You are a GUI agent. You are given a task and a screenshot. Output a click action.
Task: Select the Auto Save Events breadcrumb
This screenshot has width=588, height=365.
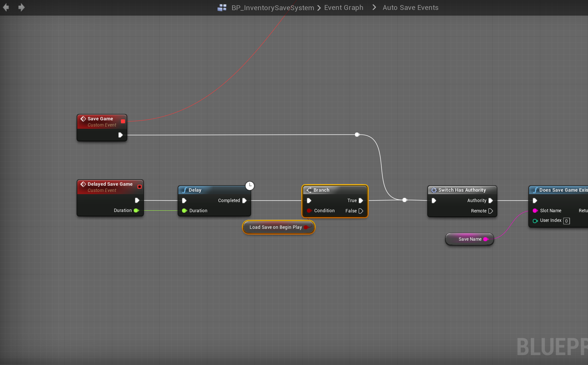410,8
